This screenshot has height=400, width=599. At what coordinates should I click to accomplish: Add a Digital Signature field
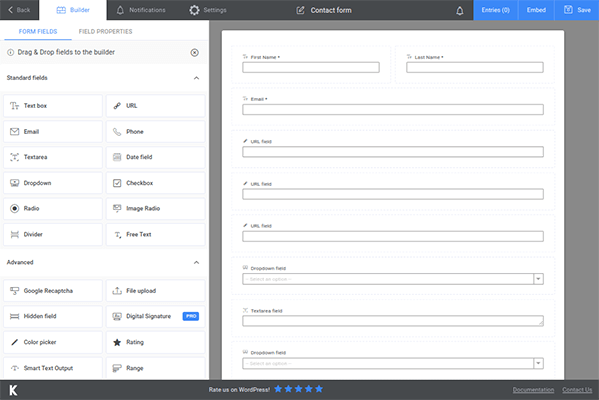point(155,316)
